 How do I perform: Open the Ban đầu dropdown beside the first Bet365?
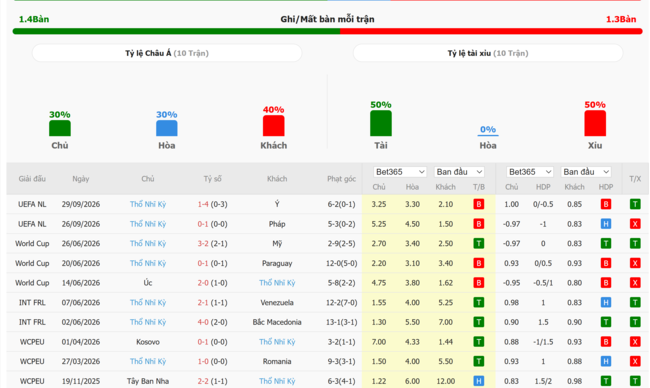[x=459, y=172]
